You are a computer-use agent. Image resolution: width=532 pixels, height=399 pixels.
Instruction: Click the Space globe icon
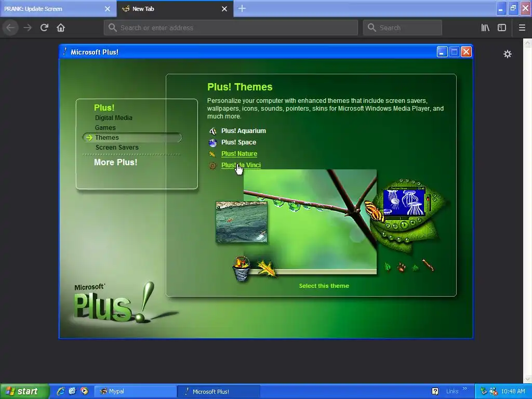tap(212, 142)
